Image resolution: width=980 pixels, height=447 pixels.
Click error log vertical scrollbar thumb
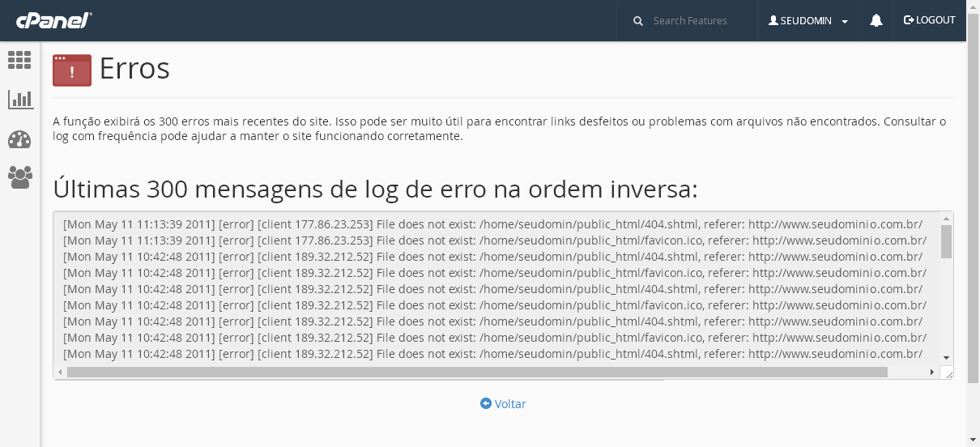946,241
